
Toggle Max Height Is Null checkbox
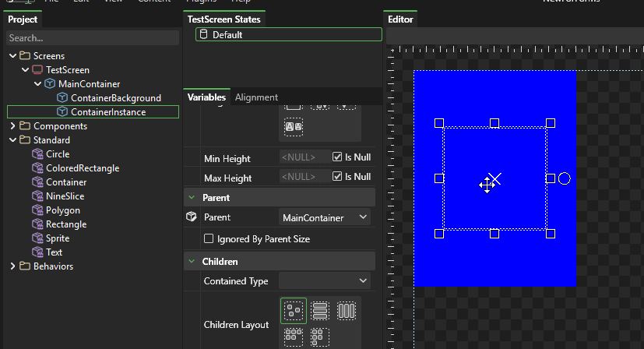[x=337, y=177]
